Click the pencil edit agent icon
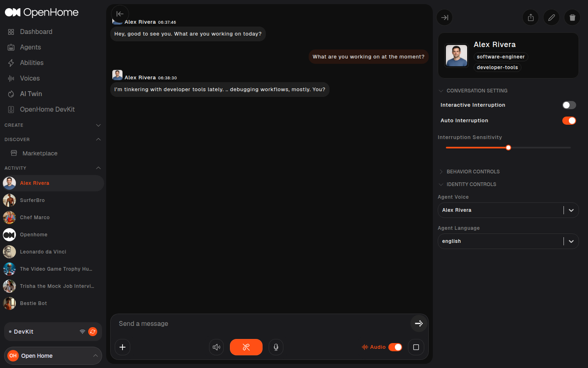 (552, 18)
